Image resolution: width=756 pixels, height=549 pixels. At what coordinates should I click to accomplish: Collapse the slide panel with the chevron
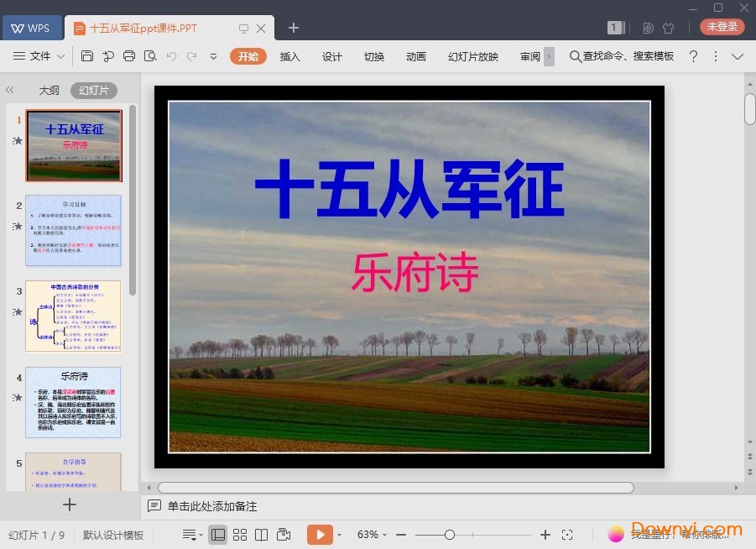tap(11, 90)
